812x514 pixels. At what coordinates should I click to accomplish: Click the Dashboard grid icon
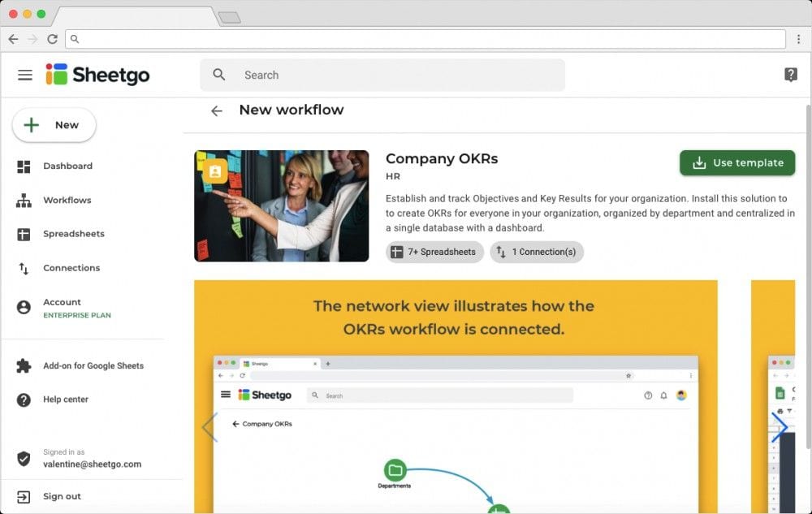[24, 166]
